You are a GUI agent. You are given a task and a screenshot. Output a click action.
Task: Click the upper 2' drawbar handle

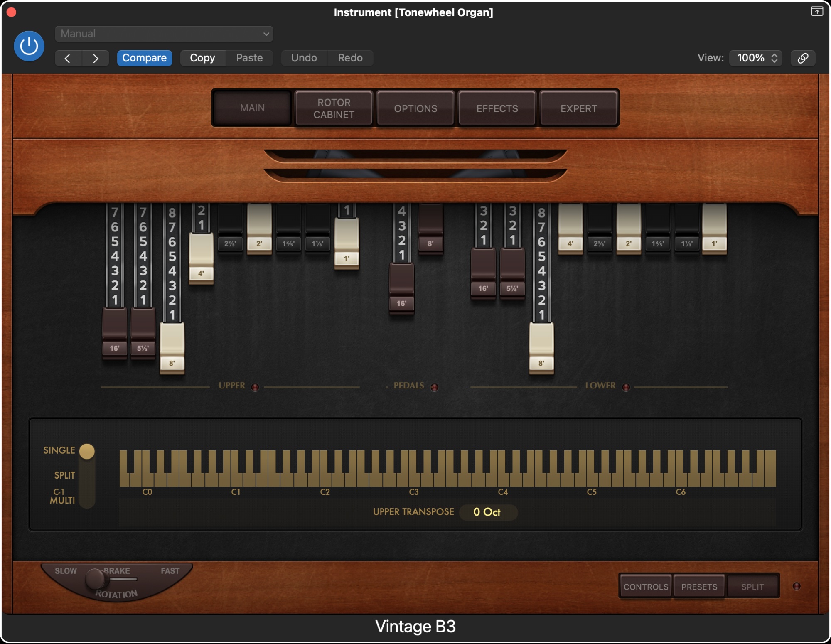click(259, 229)
